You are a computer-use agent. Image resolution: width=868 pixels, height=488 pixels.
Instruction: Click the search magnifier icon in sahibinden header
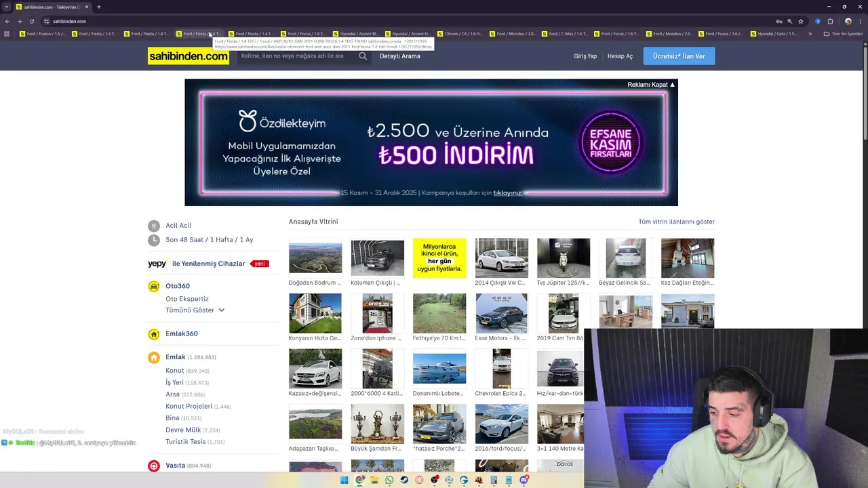pyautogui.click(x=363, y=56)
